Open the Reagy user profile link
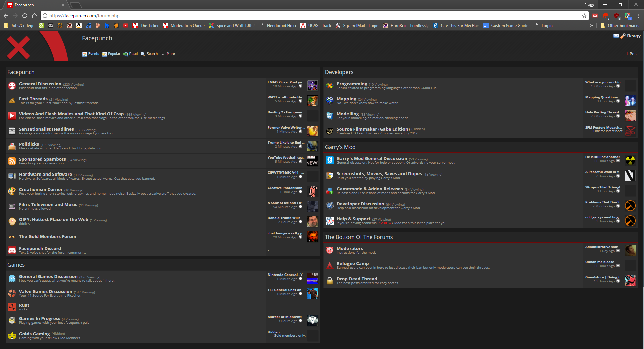 click(634, 36)
